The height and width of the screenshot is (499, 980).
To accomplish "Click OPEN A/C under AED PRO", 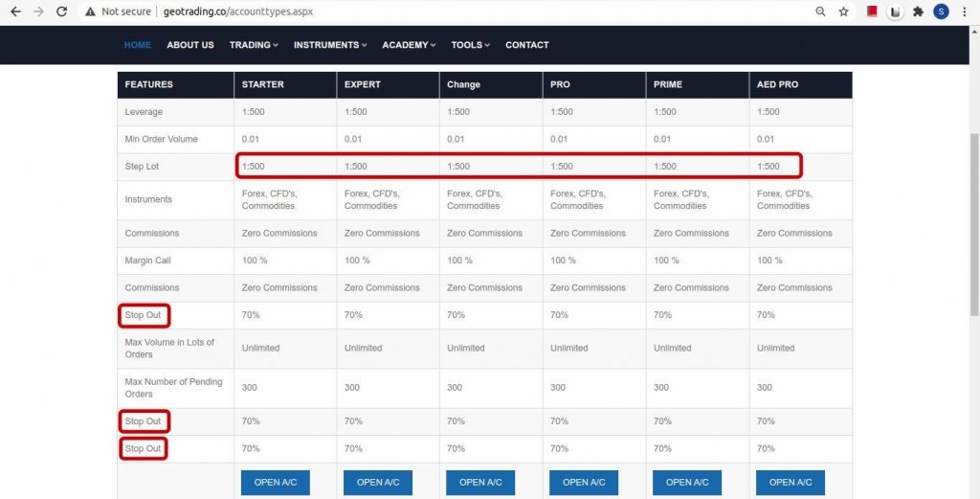I will pos(791,482).
